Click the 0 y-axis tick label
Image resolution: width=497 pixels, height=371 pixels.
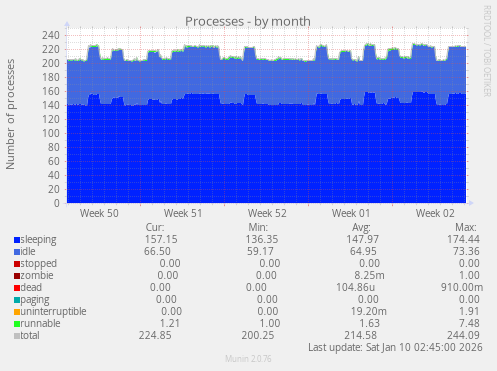coord(57,203)
